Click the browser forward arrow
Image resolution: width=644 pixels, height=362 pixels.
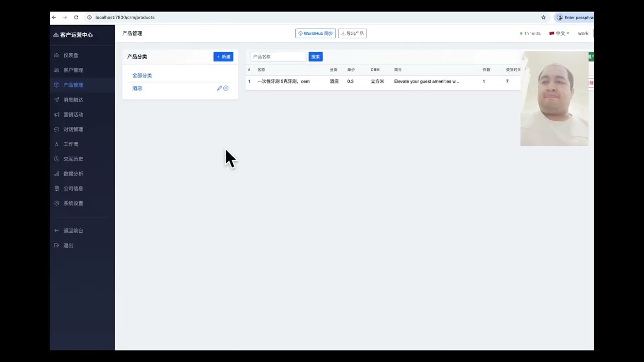[x=65, y=17]
